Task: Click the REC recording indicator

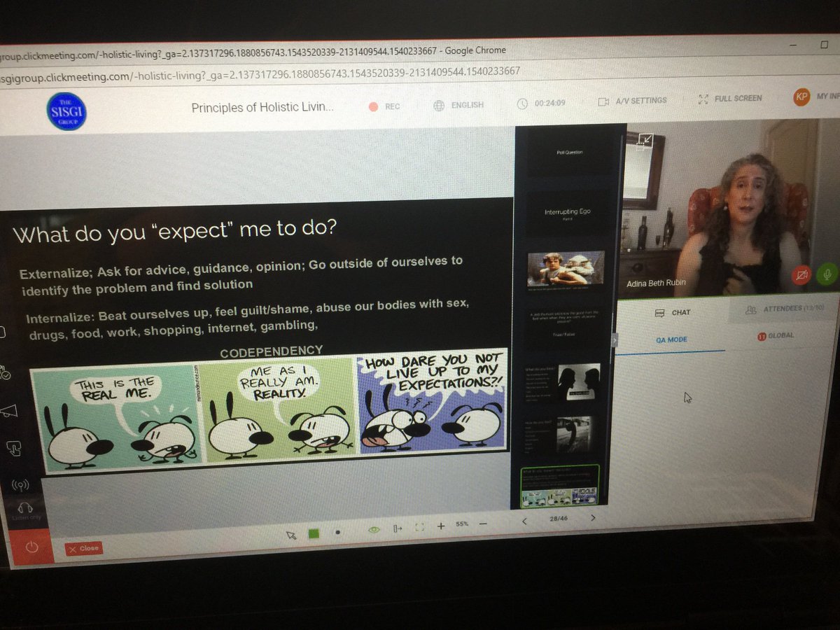Action: [x=384, y=106]
